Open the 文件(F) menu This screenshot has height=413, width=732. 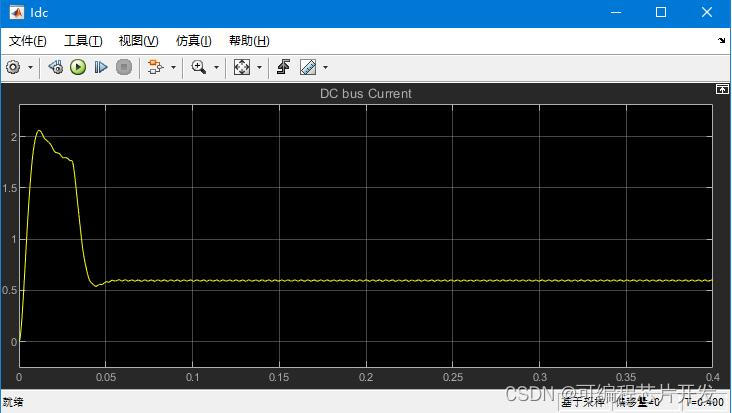tap(28, 41)
